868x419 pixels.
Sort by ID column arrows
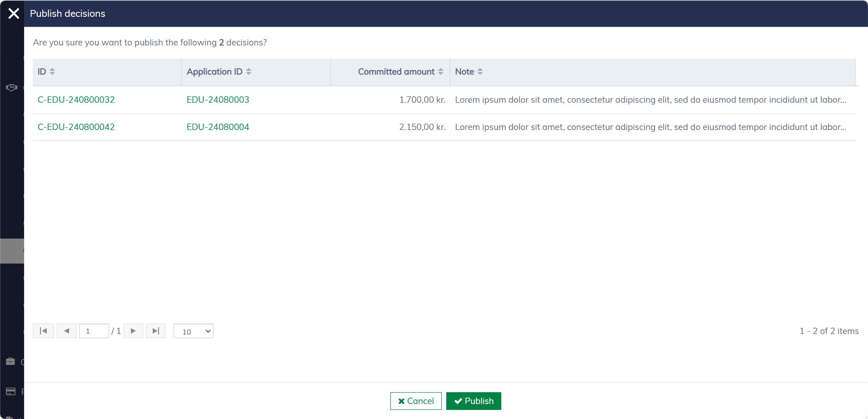coord(52,72)
